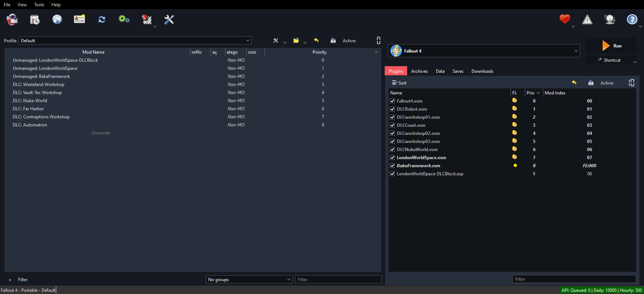This screenshot has width=644, height=294.
Task: Click the mod list Filter text field
Action: coord(338,279)
